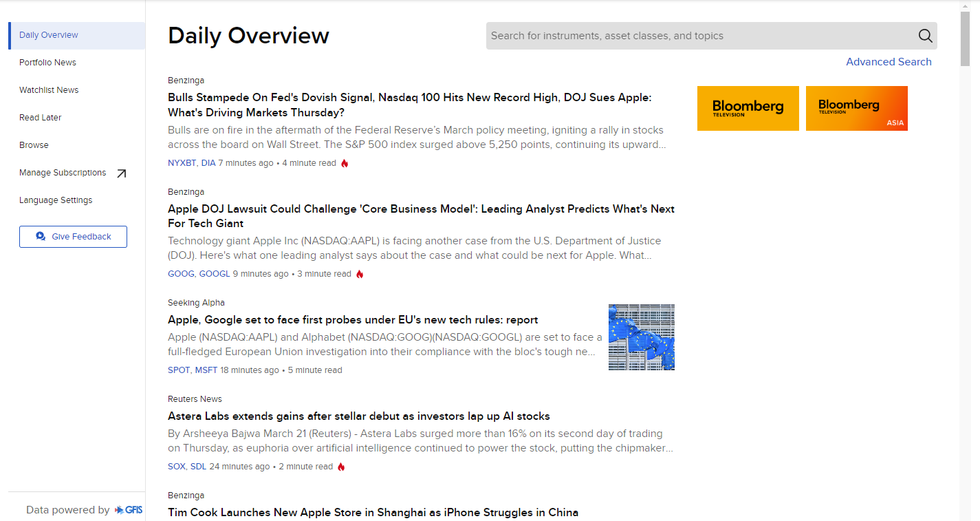This screenshot has height=521, width=980.
Task: Click the EU flags article thumbnail
Action: coord(641,337)
